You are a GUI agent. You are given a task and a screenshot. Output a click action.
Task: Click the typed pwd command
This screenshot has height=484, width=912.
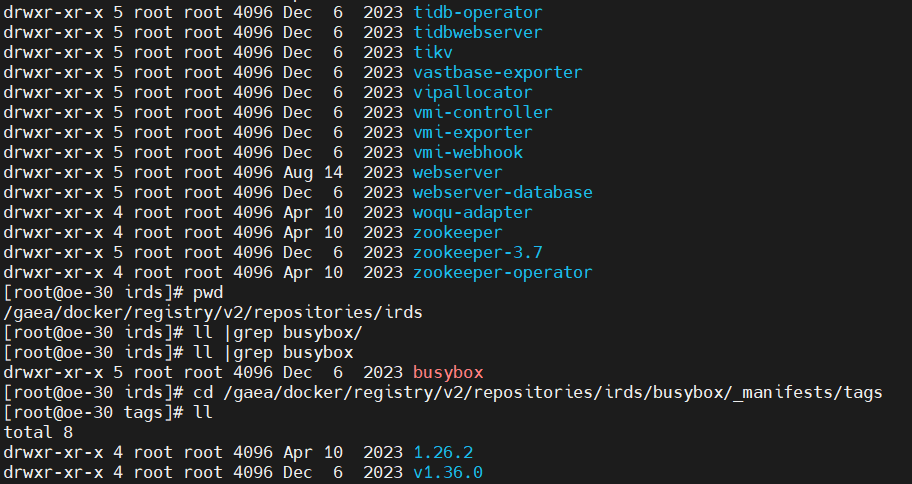click(208, 293)
